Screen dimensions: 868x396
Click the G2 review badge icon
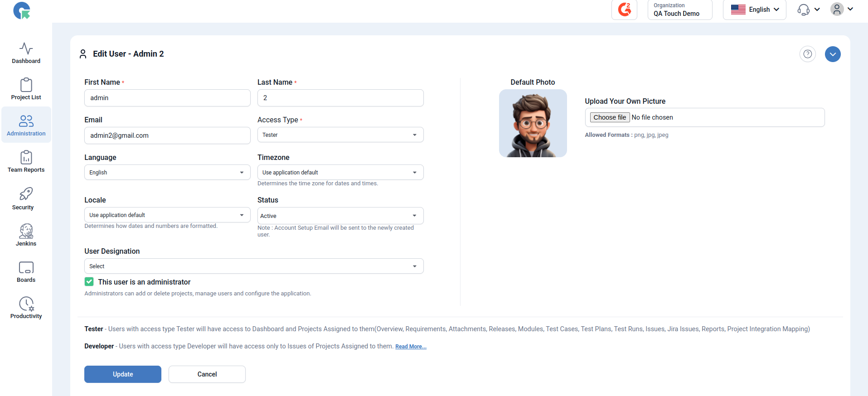pos(624,10)
